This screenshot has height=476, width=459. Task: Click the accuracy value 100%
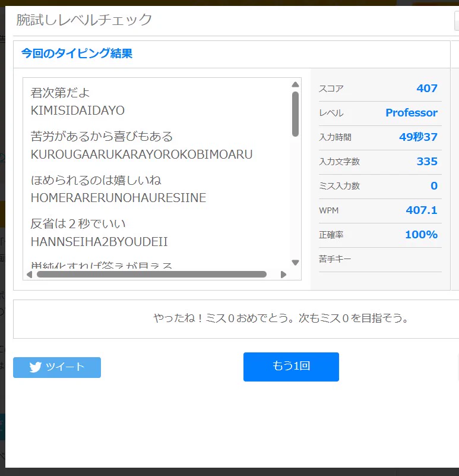pyautogui.click(x=421, y=234)
